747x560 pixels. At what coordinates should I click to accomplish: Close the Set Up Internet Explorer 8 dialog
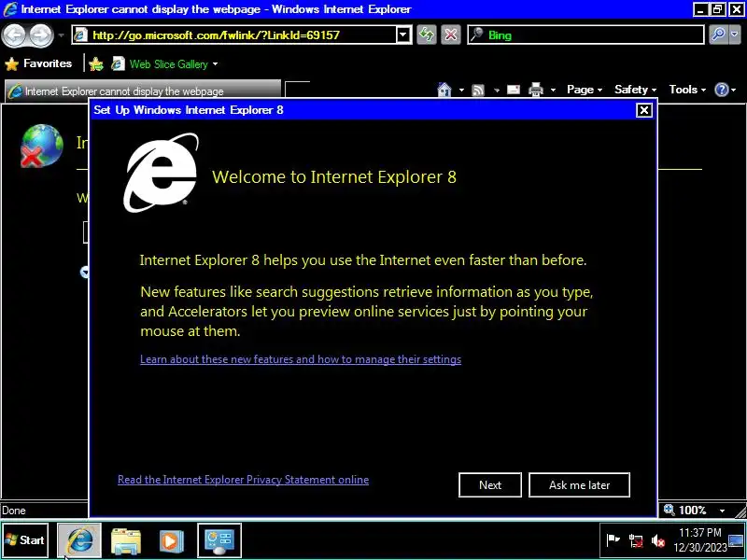(644, 110)
